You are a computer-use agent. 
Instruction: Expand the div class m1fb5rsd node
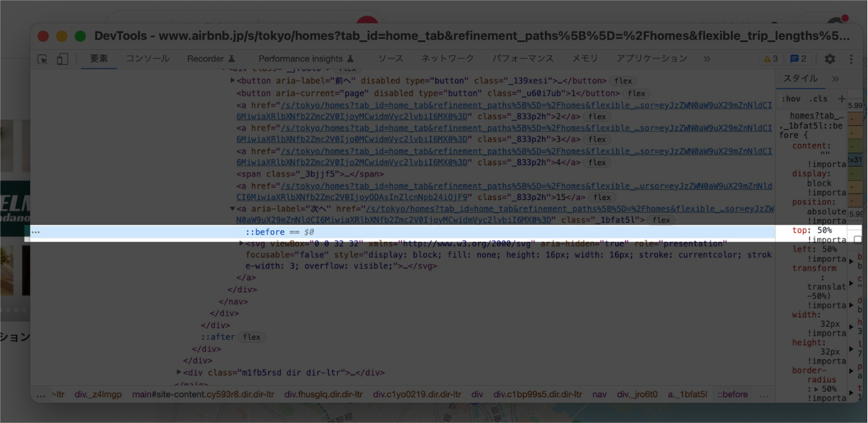(179, 372)
